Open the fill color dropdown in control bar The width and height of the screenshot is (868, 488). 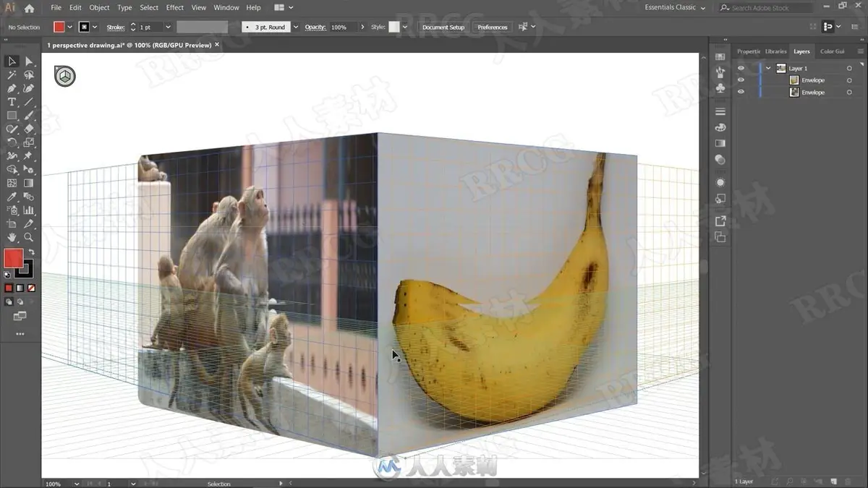70,27
